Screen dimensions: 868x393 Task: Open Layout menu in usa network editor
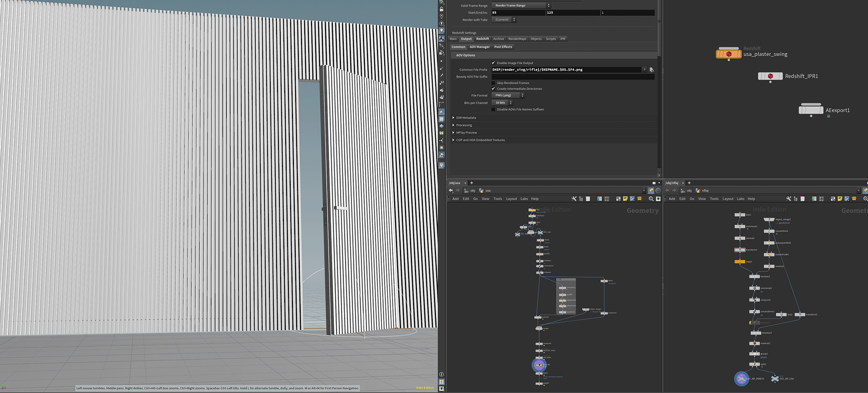click(511, 199)
